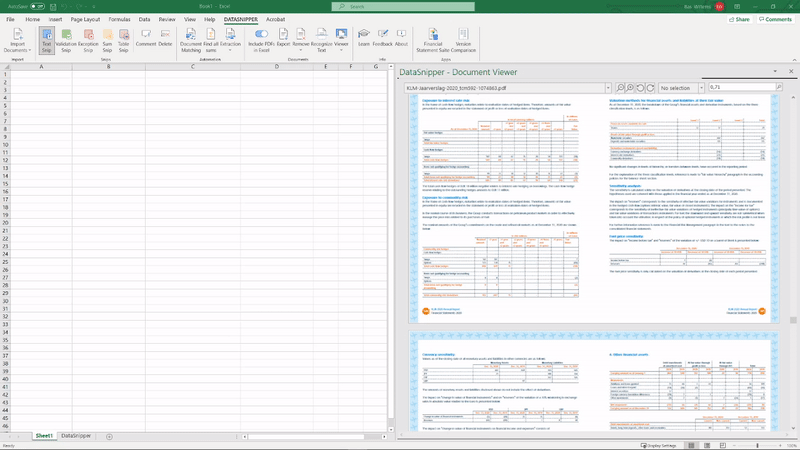This screenshot has width=800, height=450.
Task: Pick the Table Snip tool
Action: click(124, 40)
